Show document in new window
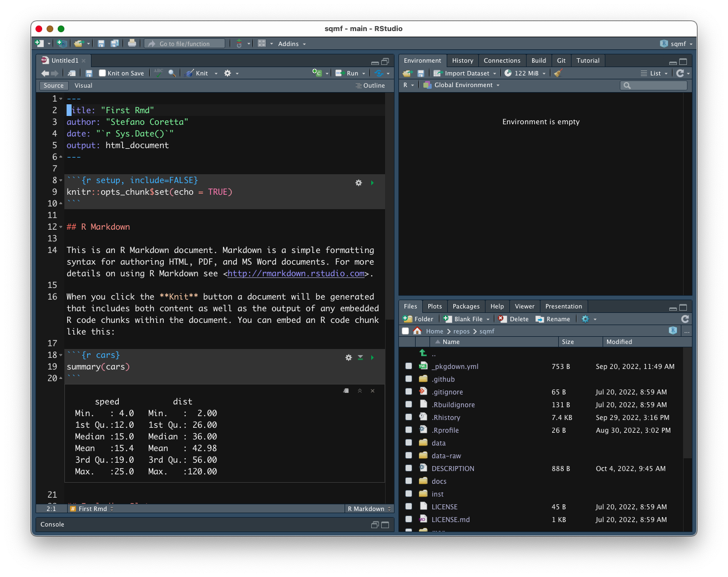This screenshot has height=577, width=728. (72, 73)
